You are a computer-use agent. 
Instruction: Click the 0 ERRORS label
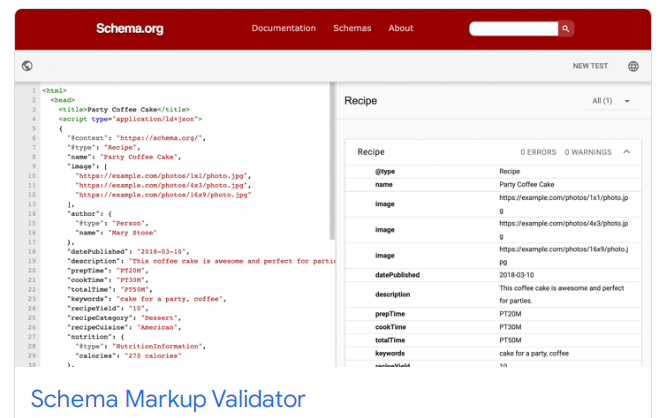pyautogui.click(x=538, y=152)
